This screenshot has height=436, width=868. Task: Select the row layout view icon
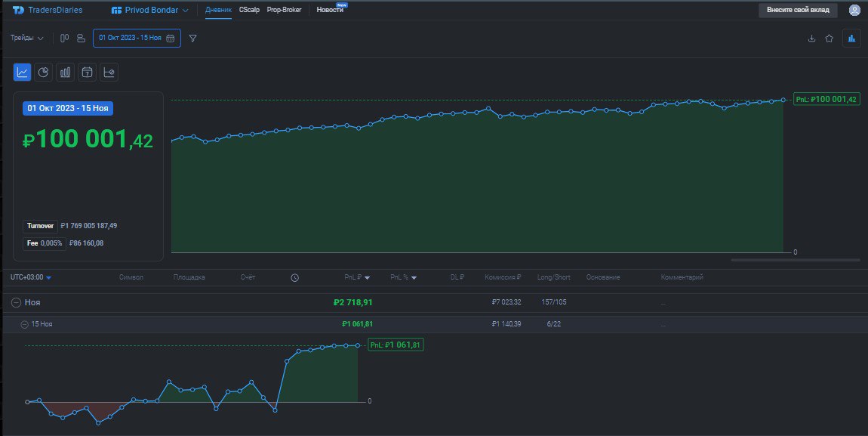click(x=81, y=39)
